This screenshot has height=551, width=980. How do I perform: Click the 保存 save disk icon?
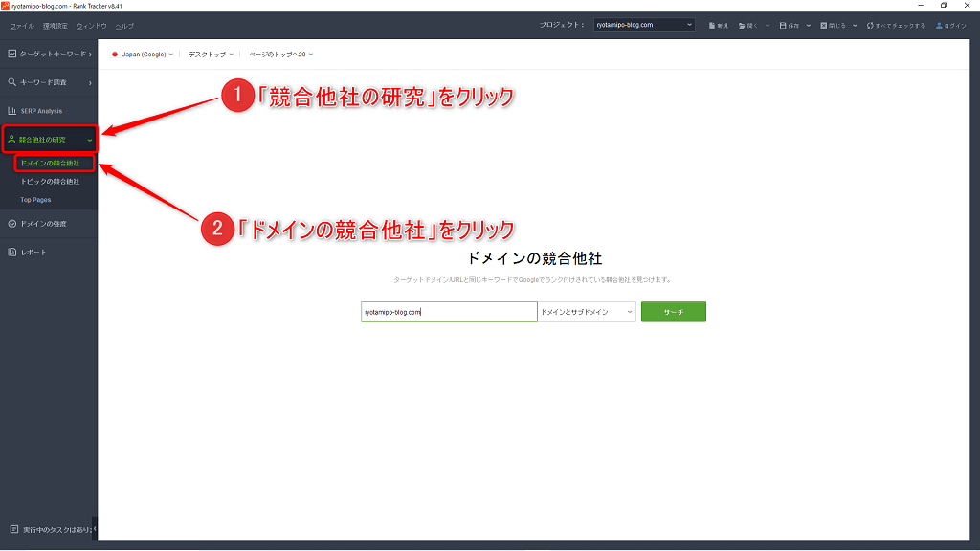coord(784,26)
